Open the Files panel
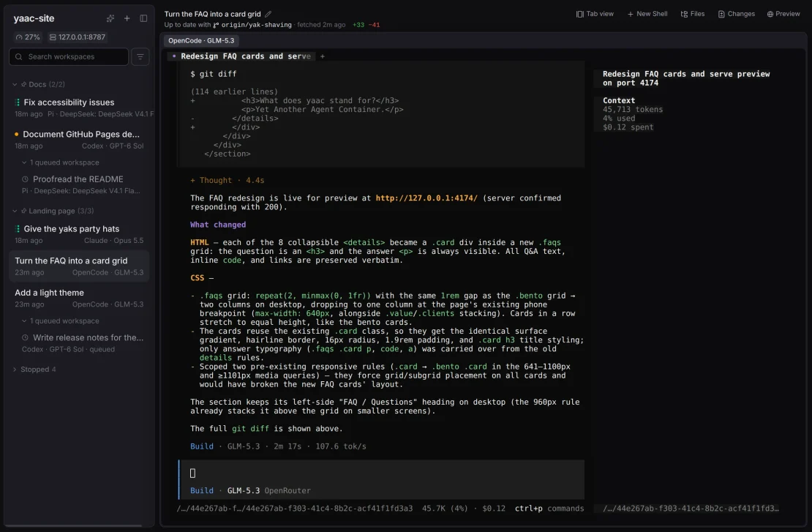Screen dimensions: 812x532 [x=692, y=14]
